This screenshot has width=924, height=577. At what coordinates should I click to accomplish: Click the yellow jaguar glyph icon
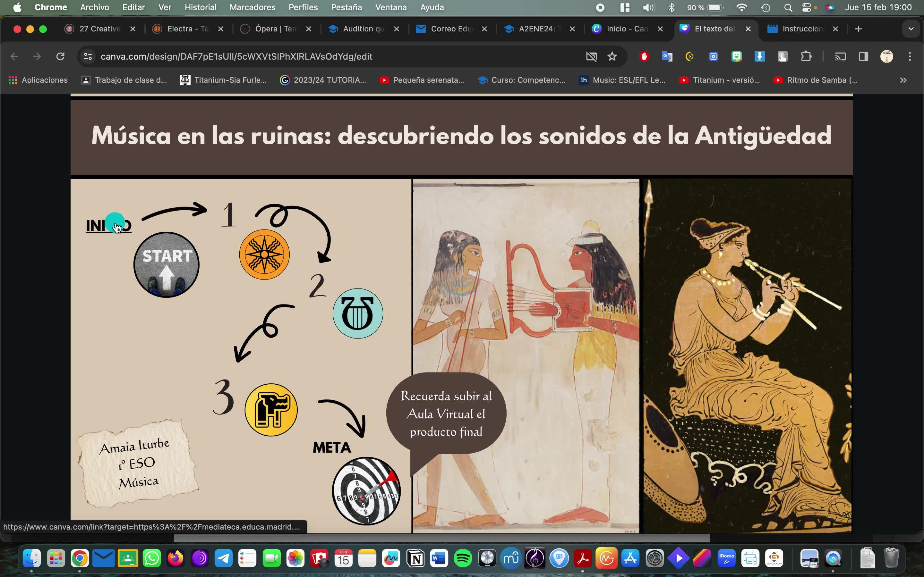(x=271, y=410)
